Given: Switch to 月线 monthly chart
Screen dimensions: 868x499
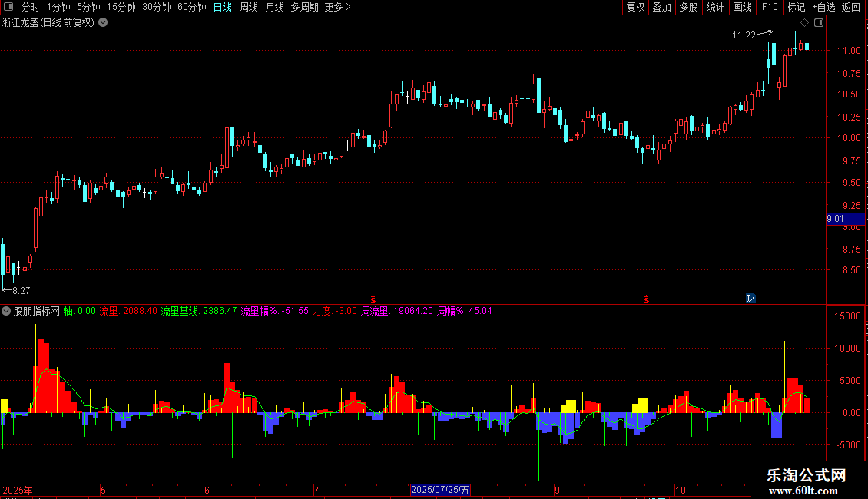Looking at the screenshot, I should 274,7.
